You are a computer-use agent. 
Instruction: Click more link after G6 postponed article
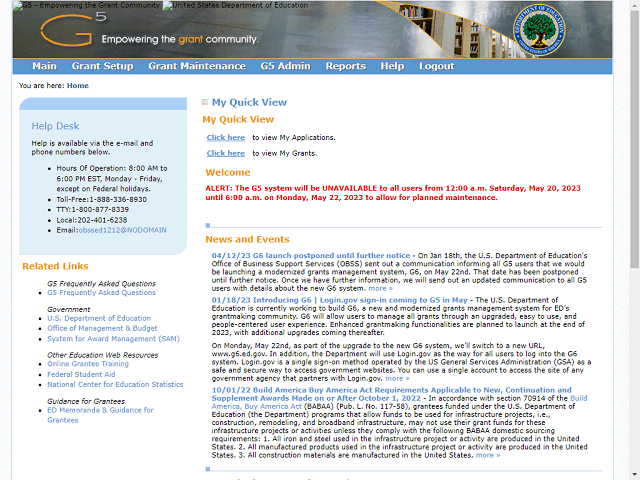[380, 288]
